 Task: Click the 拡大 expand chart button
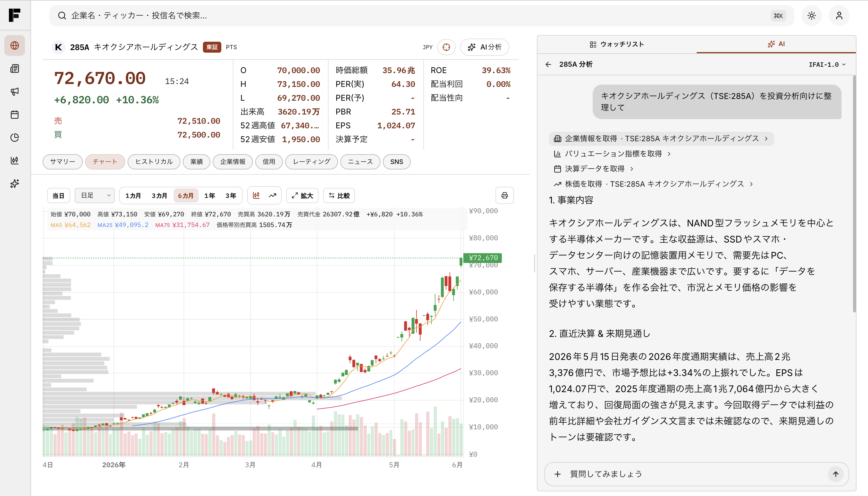302,196
